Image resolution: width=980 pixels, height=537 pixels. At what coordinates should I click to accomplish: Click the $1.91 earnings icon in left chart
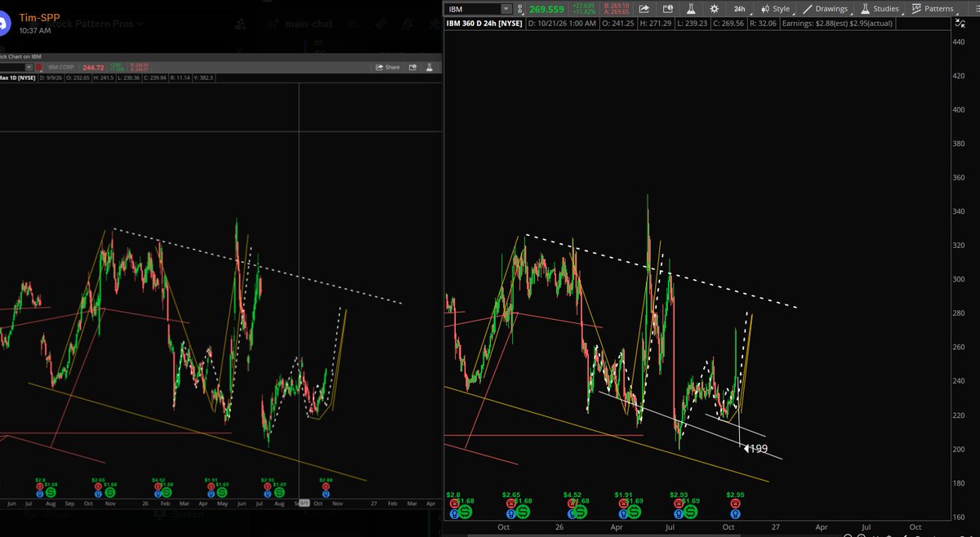(x=212, y=488)
